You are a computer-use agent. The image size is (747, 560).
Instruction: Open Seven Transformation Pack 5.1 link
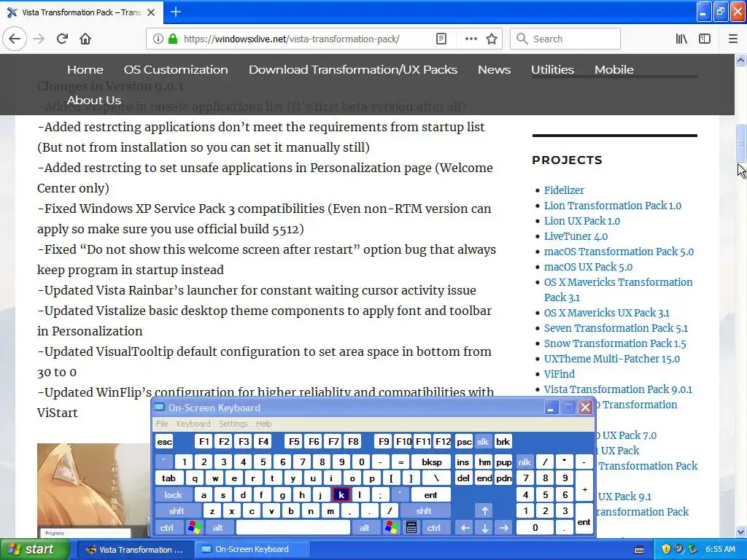(616, 328)
